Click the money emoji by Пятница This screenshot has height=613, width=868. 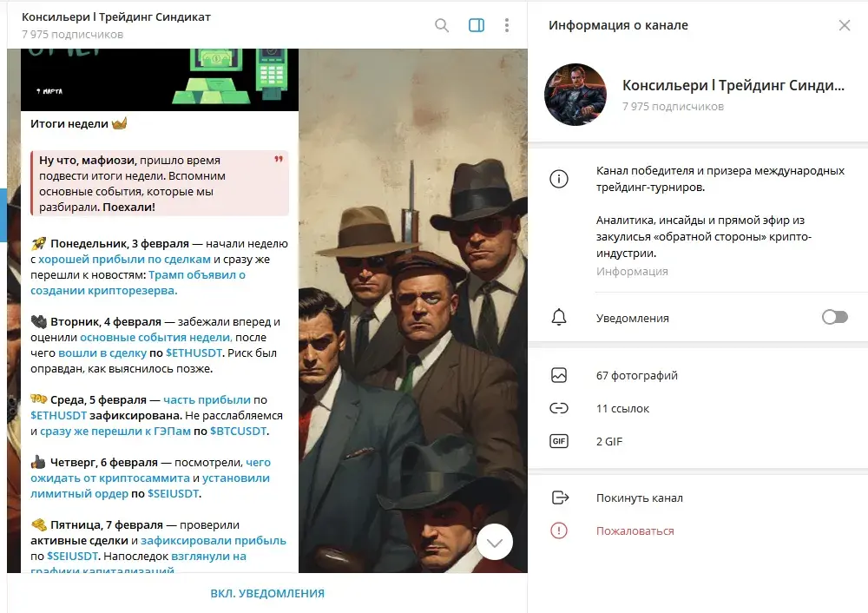pyautogui.click(x=39, y=524)
